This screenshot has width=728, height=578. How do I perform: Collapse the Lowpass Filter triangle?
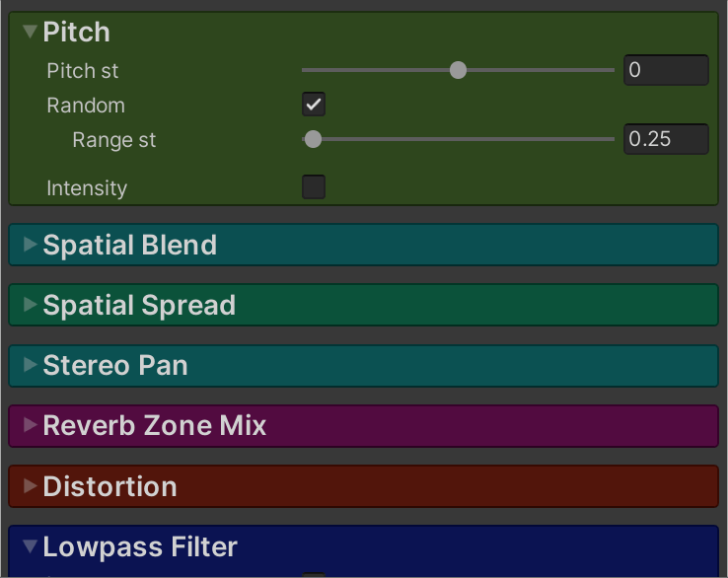click(30, 546)
